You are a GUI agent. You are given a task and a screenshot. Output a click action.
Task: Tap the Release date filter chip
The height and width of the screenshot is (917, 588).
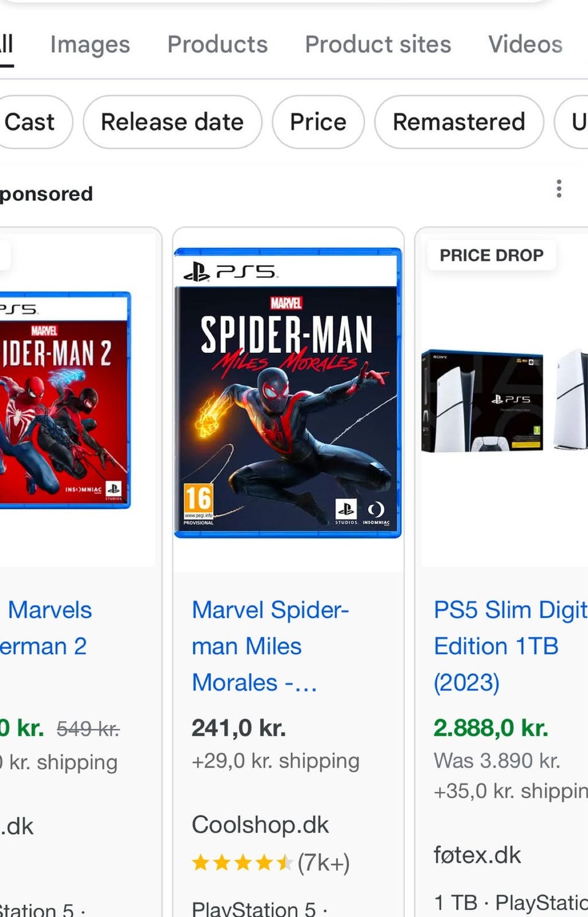point(172,122)
